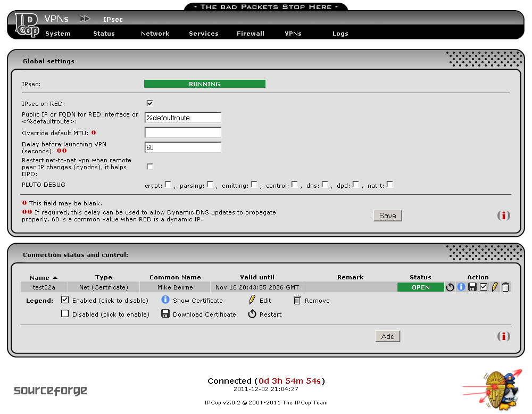Viewport: 532px width, 414px height.
Task: Toggle IPsec on RED checkbox
Action: pyautogui.click(x=149, y=103)
